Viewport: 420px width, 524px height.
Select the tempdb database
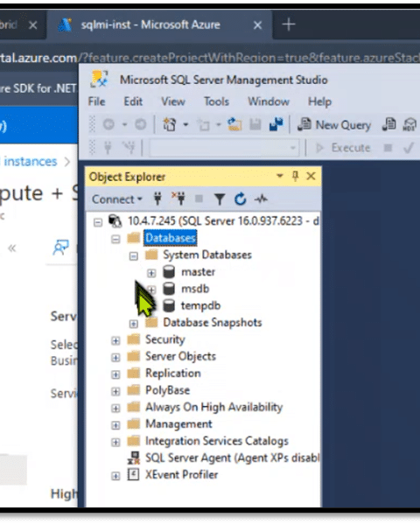(x=200, y=305)
